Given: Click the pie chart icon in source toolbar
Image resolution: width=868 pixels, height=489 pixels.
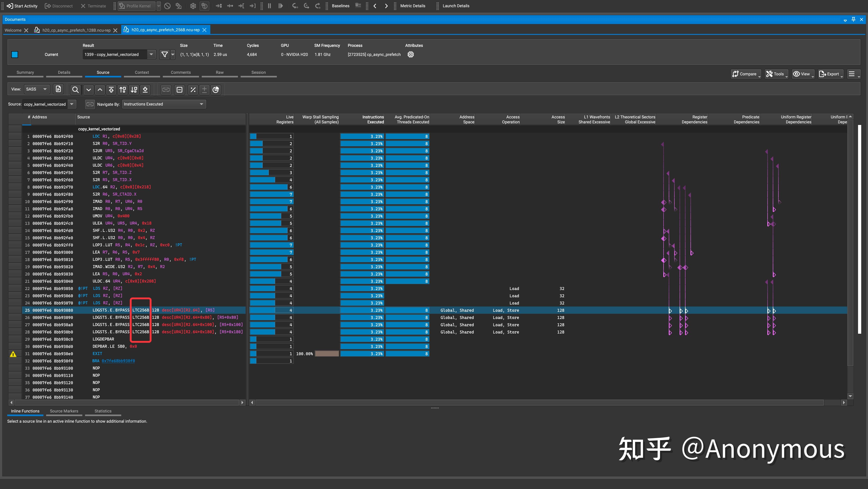Looking at the screenshot, I should coord(216,90).
